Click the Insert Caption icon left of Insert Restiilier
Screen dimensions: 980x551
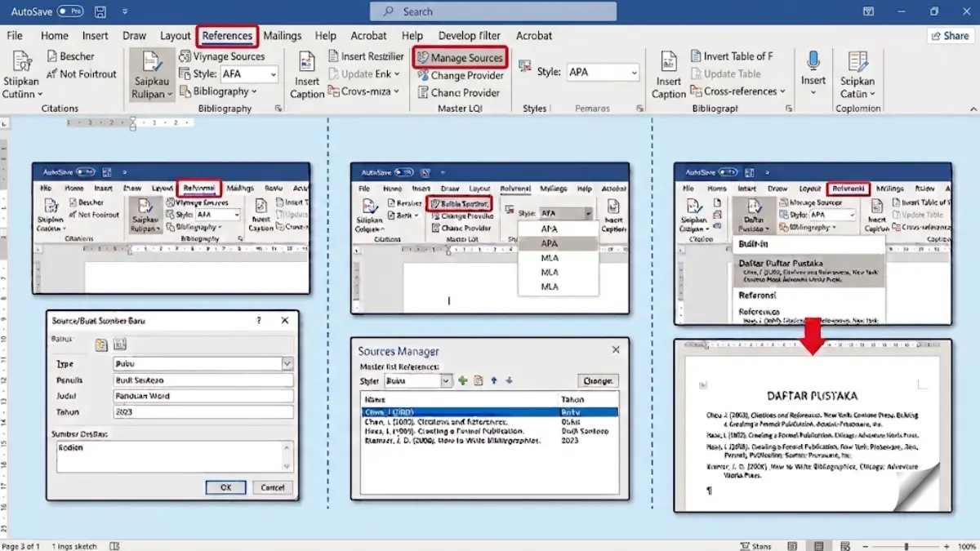tap(307, 63)
